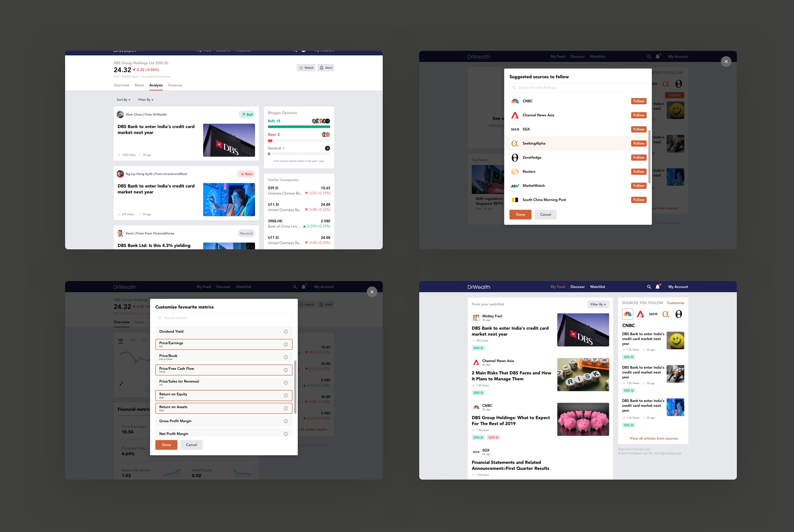Click info icon beside Dividend Yield metric

pyautogui.click(x=285, y=332)
